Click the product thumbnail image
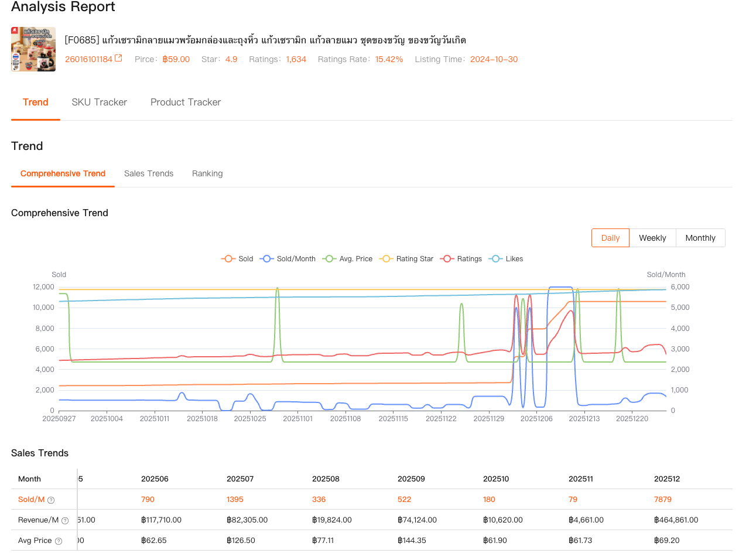Viewport: 739px width, 560px height. point(33,49)
